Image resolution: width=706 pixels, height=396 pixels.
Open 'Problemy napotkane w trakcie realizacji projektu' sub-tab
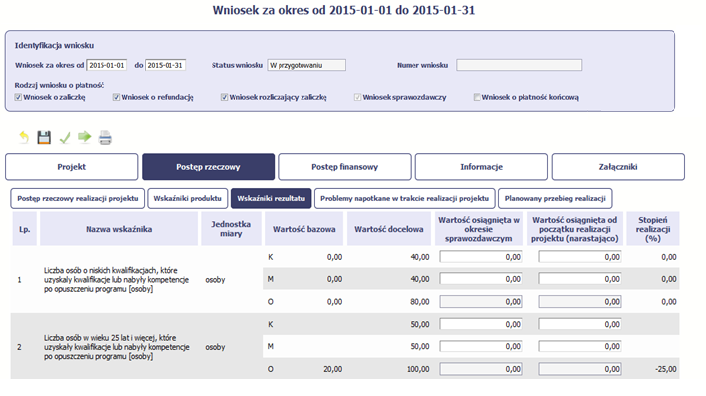(405, 198)
